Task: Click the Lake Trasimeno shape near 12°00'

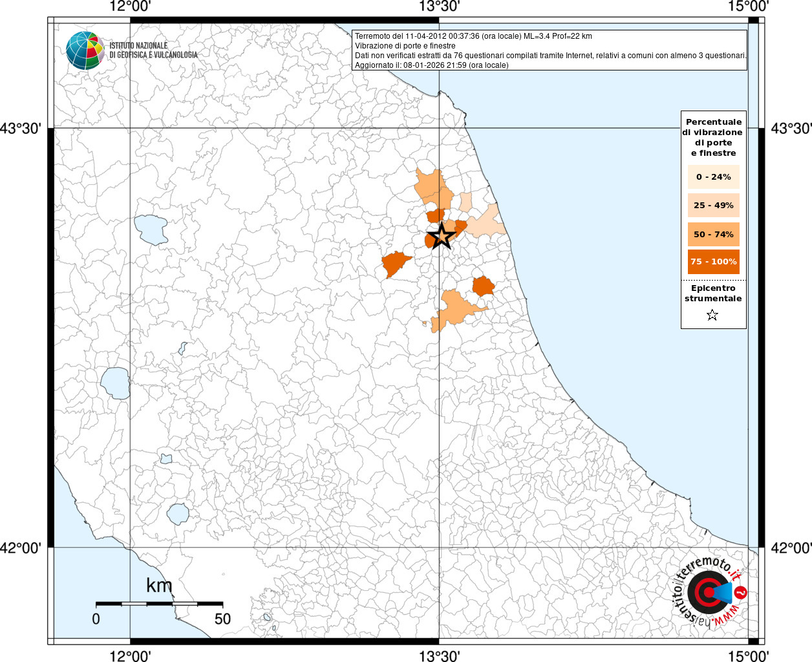Action: click(151, 230)
